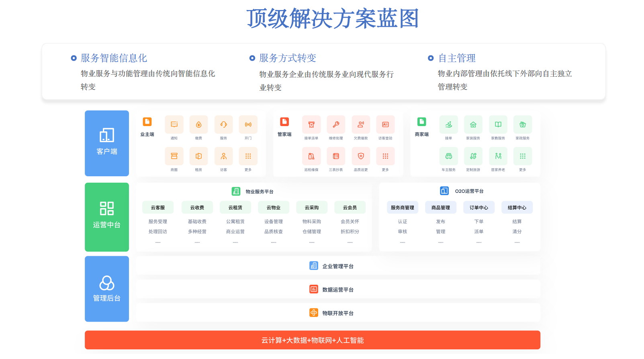Click the 接单派单 icon under 管家端
644x359 pixels.
tap(311, 124)
